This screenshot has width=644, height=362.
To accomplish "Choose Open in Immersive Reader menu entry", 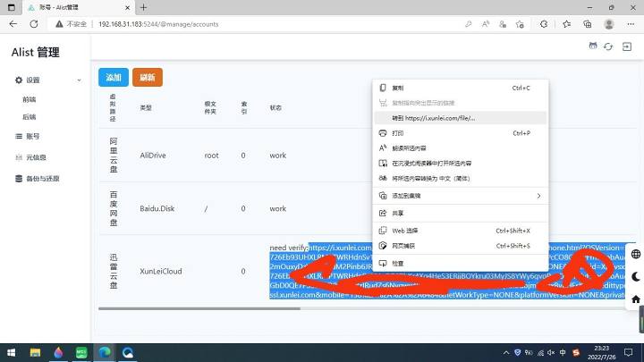I will coord(461,164).
